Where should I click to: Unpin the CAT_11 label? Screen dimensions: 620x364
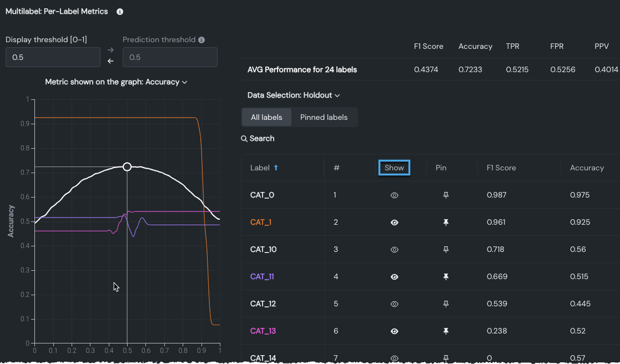[446, 277]
